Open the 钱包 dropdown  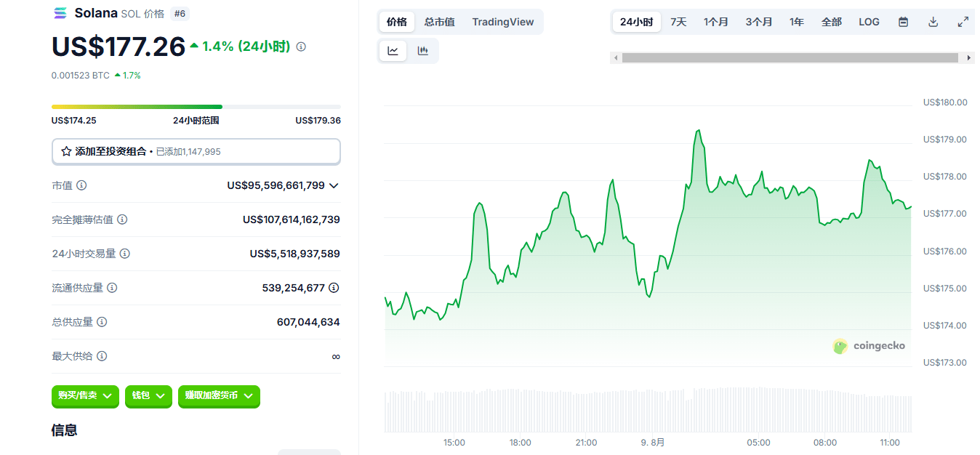[x=148, y=395]
